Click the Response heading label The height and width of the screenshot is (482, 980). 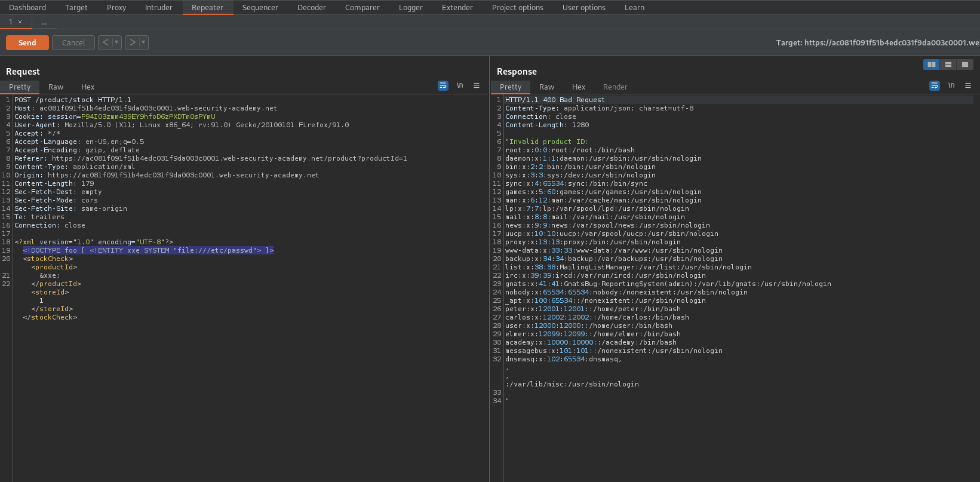[517, 72]
